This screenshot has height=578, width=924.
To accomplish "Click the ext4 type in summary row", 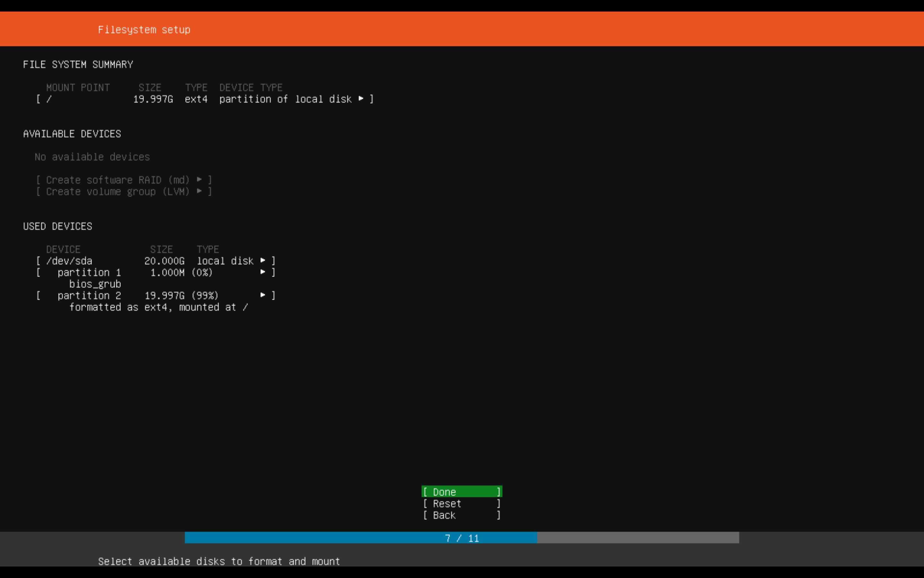I will pyautogui.click(x=196, y=99).
